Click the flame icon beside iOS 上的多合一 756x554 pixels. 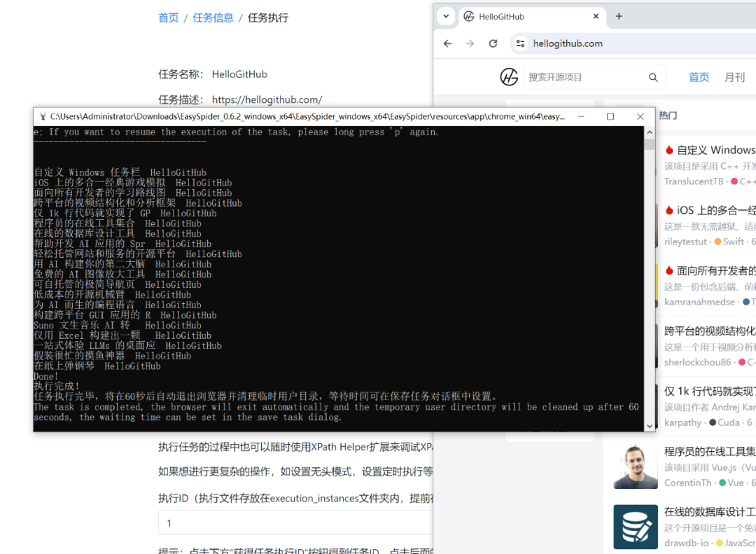click(669, 210)
